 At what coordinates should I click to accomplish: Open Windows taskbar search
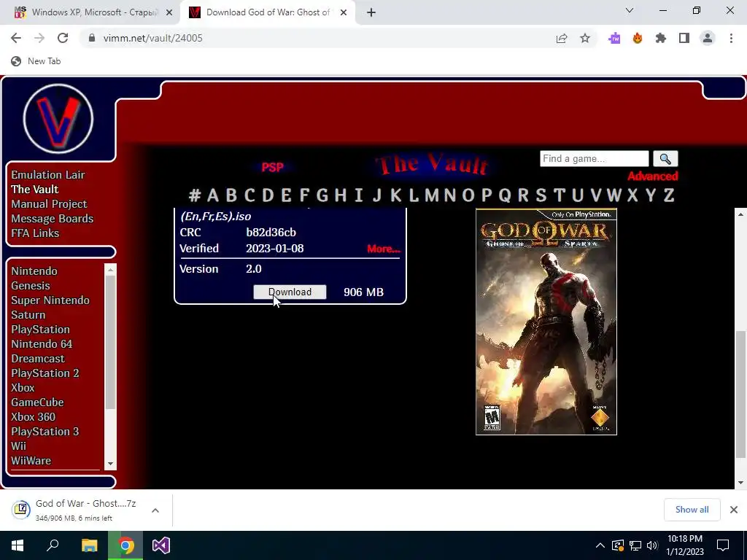click(x=53, y=545)
